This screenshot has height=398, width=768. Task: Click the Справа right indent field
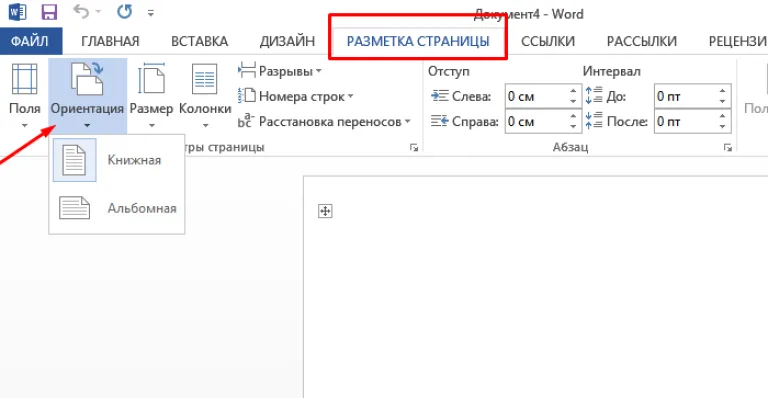536,121
